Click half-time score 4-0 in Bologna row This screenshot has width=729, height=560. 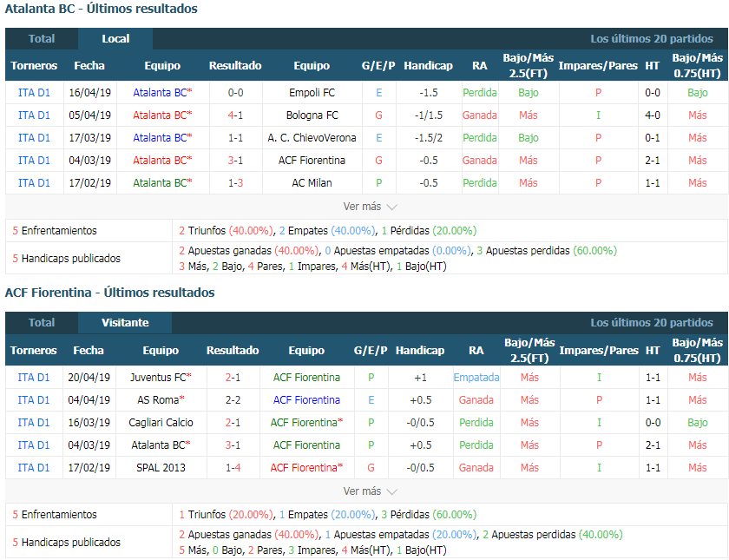pyautogui.click(x=653, y=115)
